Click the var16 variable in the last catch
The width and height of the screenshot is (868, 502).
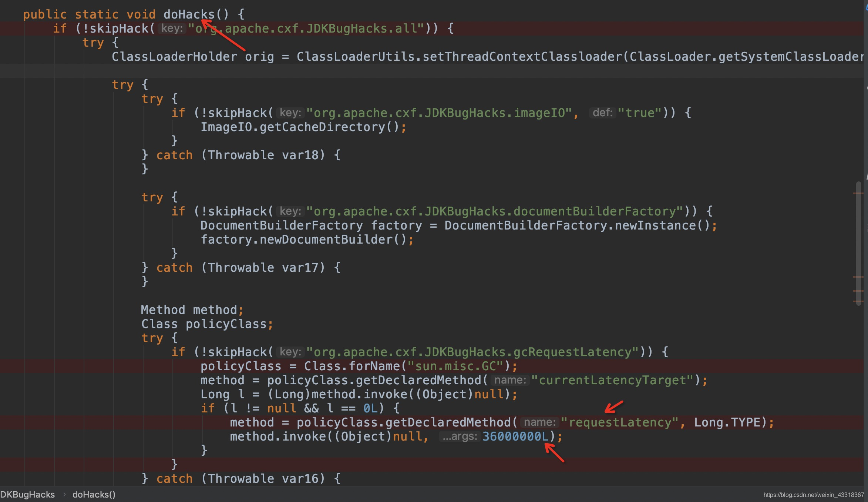pos(300,479)
